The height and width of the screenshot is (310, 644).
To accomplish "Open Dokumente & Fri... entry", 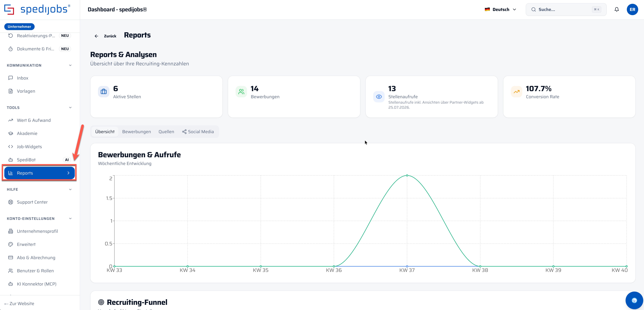I will [40, 49].
